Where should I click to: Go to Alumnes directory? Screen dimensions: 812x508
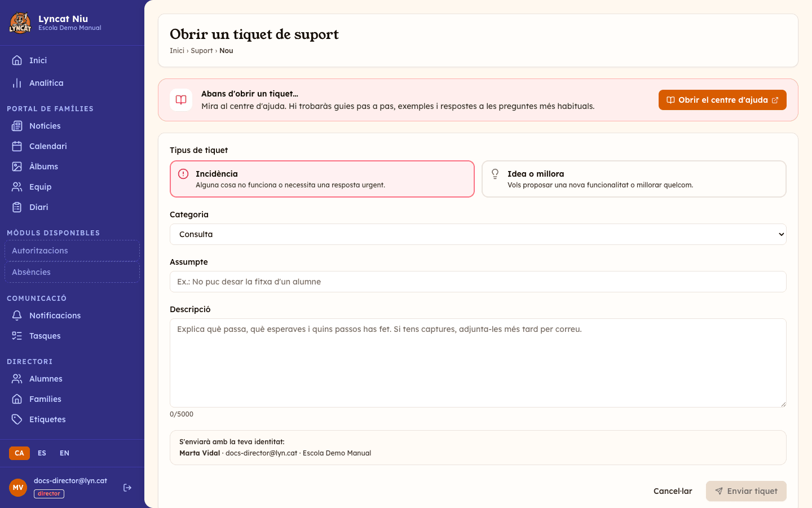point(72,379)
